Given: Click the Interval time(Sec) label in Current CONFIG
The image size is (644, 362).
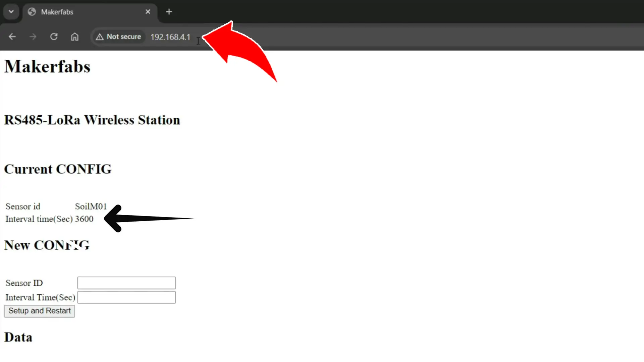Looking at the screenshot, I should [x=39, y=219].
